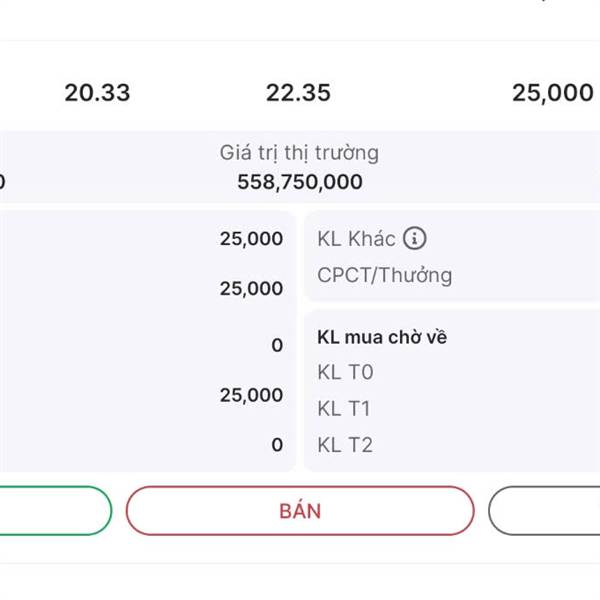Tap the red BÁN button

pos(300,511)
